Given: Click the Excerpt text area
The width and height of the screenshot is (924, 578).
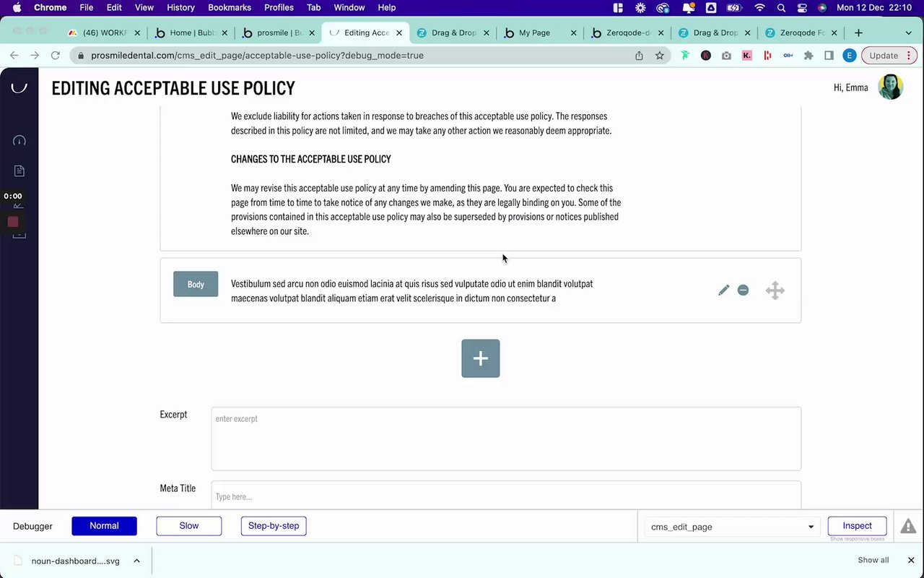Looking at the screenshot, I should [x=506, y=439].
